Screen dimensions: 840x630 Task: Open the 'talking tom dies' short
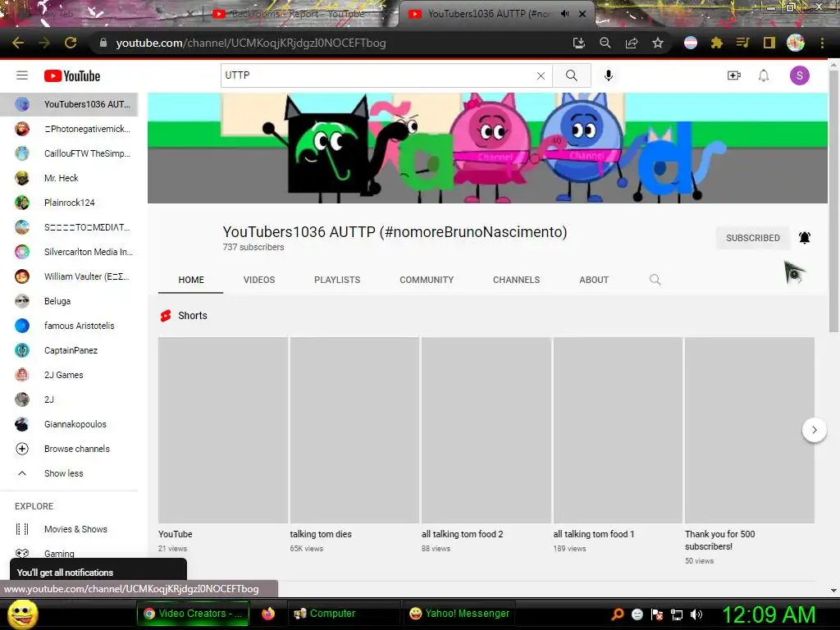354,430
